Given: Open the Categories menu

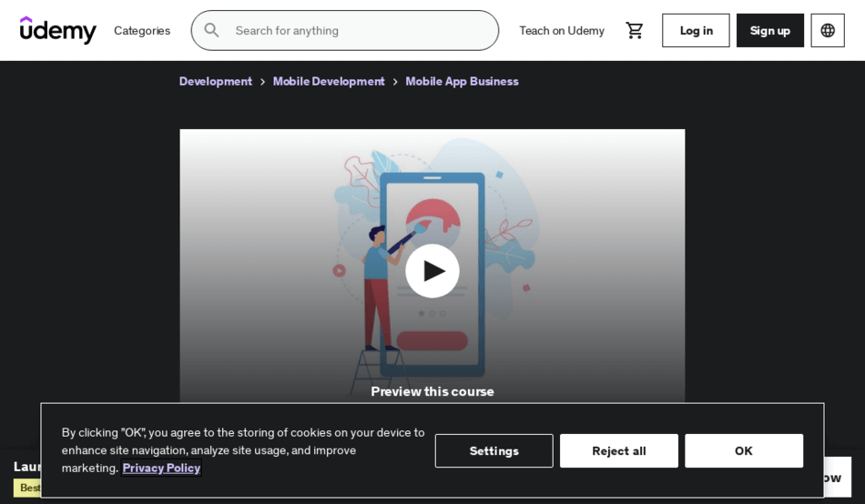Looking at the screenshot, I should 142,30.
